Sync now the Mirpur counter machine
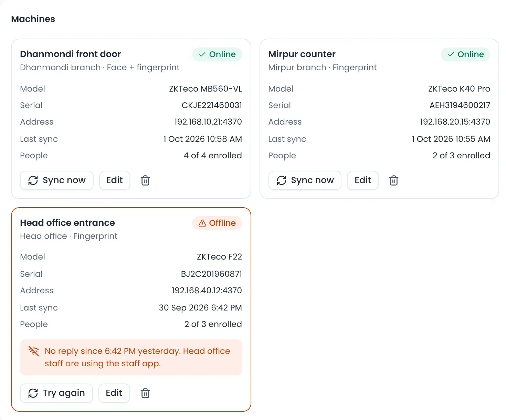 point(305,180)
